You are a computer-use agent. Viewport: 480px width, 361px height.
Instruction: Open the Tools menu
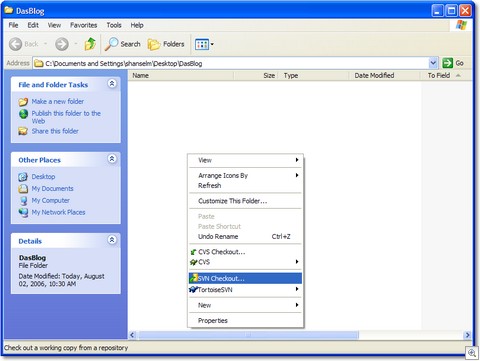click(114, 25)
